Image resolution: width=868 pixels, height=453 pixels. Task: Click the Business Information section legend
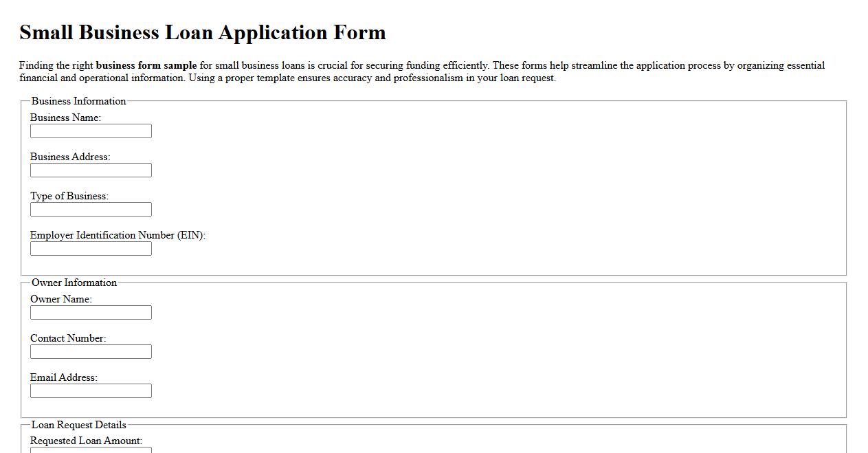(x=78, y=100)
